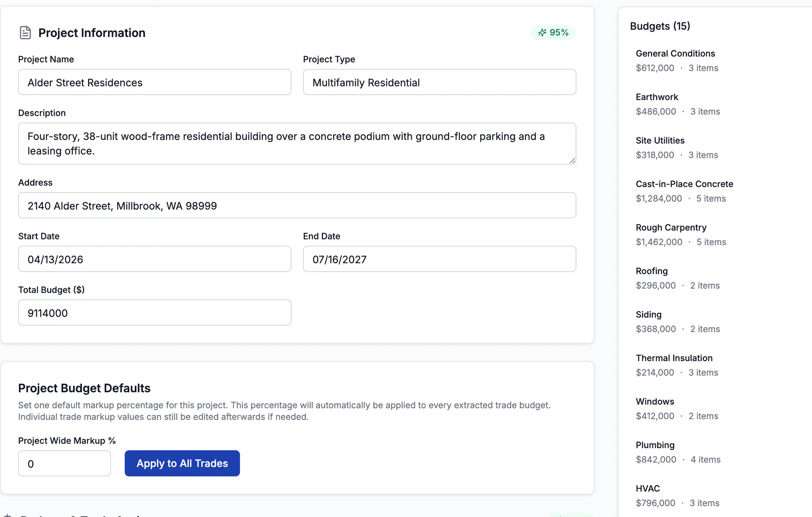Open the Project Type field
The height and width of the screenshot is (517, 812).
(439, 82)
